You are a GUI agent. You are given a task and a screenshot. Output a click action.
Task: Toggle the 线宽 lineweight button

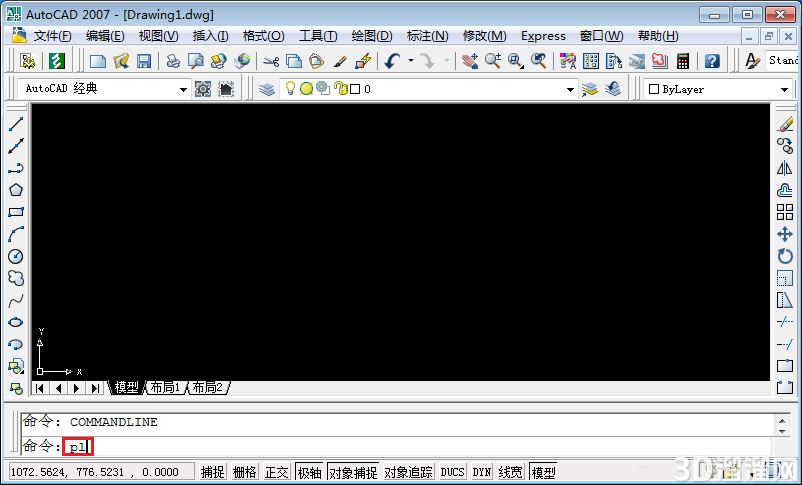coord(510,472)
